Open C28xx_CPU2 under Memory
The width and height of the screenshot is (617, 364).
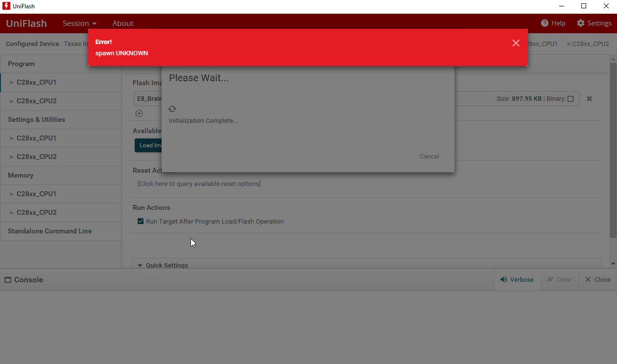pos(61,212)
